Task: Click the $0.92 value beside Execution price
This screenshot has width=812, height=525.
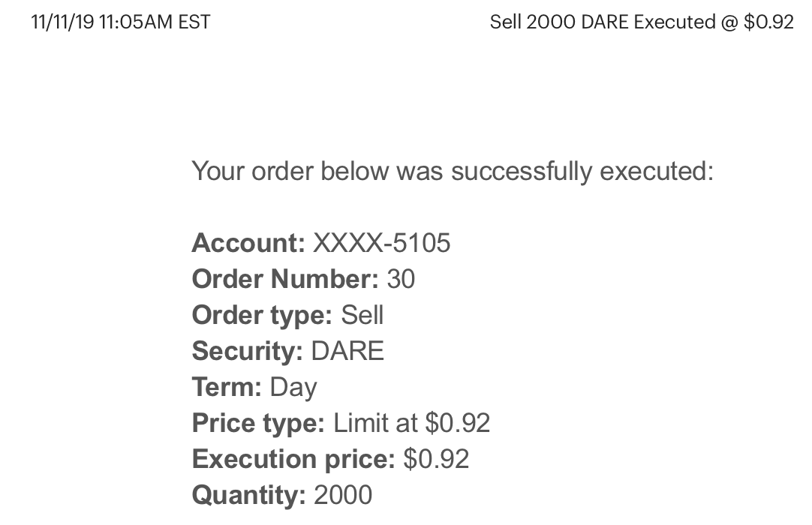Action: [x=436, y=459]
